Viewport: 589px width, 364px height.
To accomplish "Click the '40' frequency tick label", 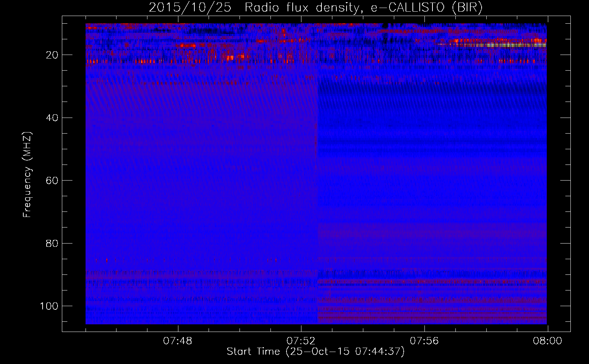I will click(x=52, y=118).
